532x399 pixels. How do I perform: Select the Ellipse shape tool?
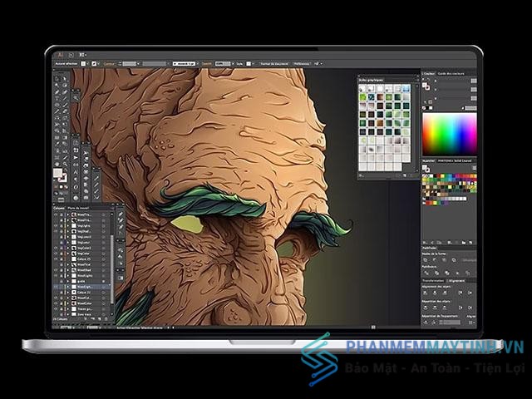tap(57, 105)
